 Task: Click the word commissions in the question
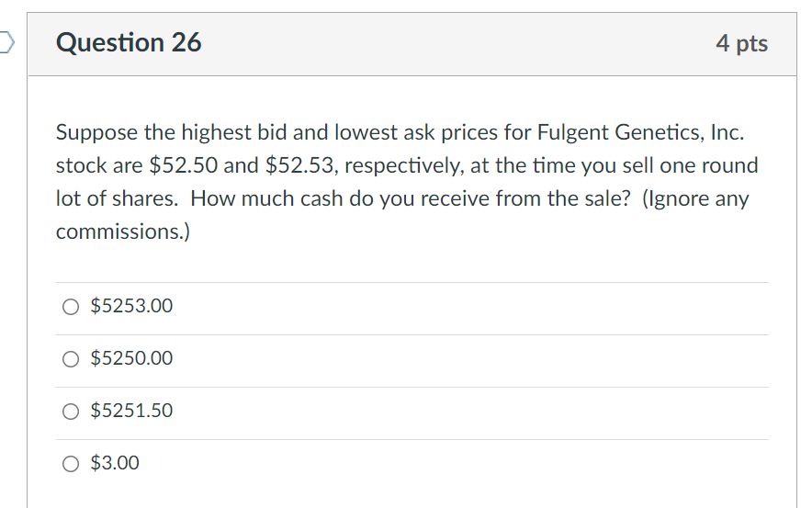(x=118, y=231)
